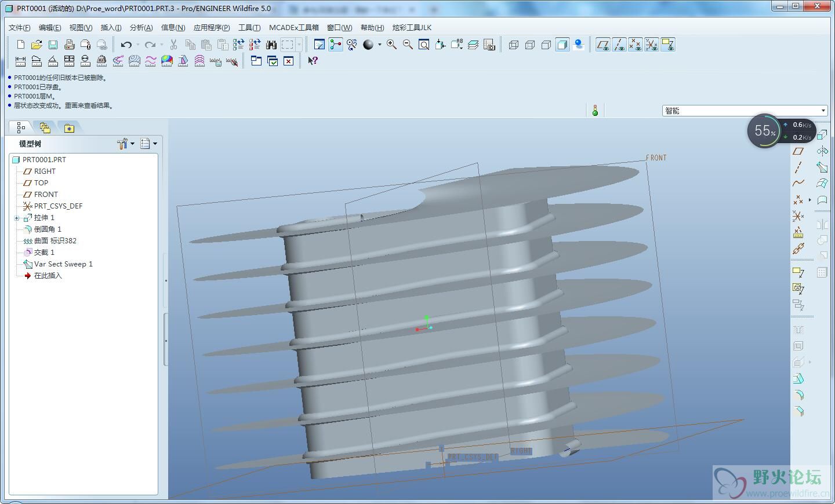The height and width of the screenshot is (504, 835).
Task: Switch to Hidden Line display mode
Action: coord(529,45)
